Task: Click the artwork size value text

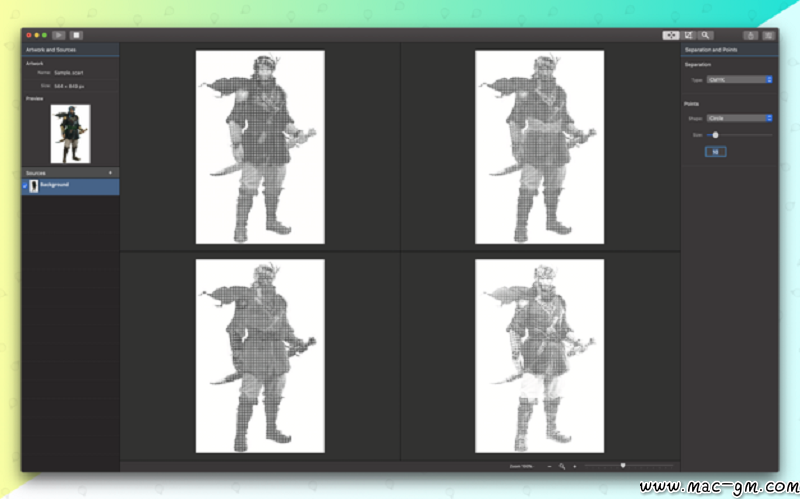Action: tap(69, 86)
